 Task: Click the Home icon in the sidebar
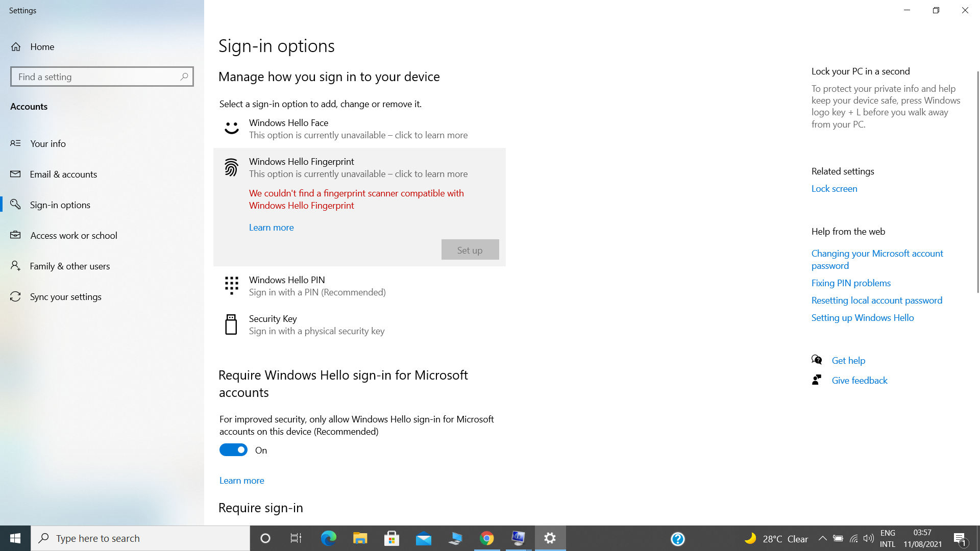(16, 46)
